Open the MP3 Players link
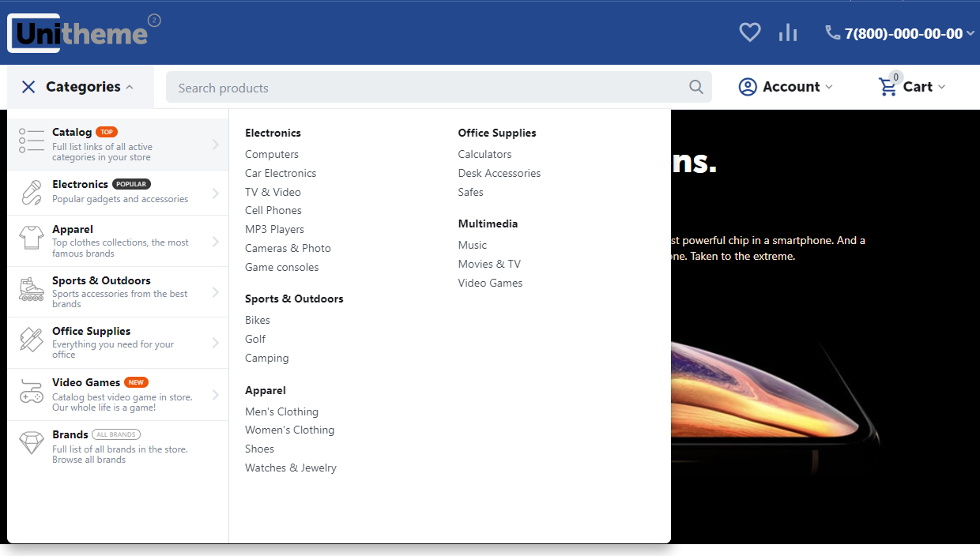Image resolution: width=980 pixels, height=556 pixels. 274,229
